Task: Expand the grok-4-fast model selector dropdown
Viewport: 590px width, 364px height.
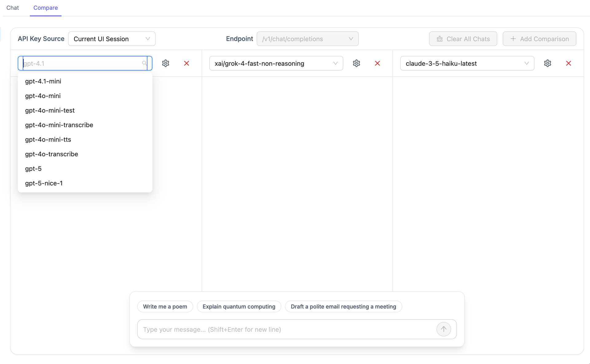Action: 335,63
